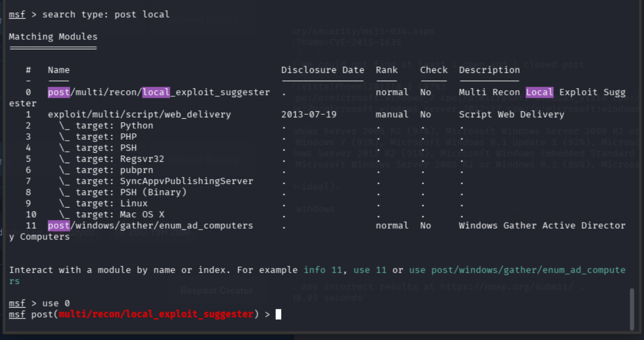Click the Description column header
Screen dimensions: 644x340
click(x=489, y=70)
